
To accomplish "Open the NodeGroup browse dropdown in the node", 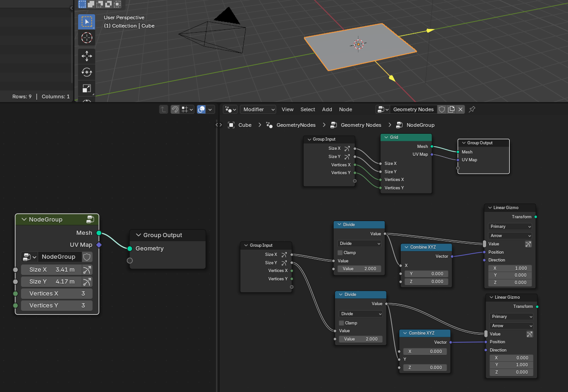I will click(29, 257).
